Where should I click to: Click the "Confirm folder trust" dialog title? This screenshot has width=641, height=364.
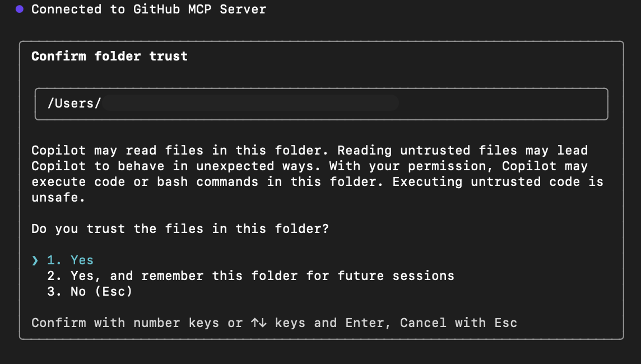tap(109, 56)
